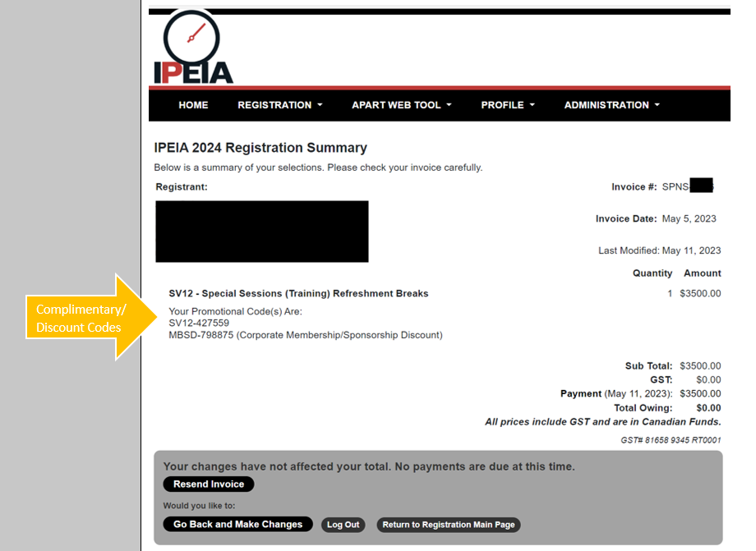Open the PROFILE dropdown
Image resolution: width=756 pixels, height=551 pixels.
click(508, 105)
